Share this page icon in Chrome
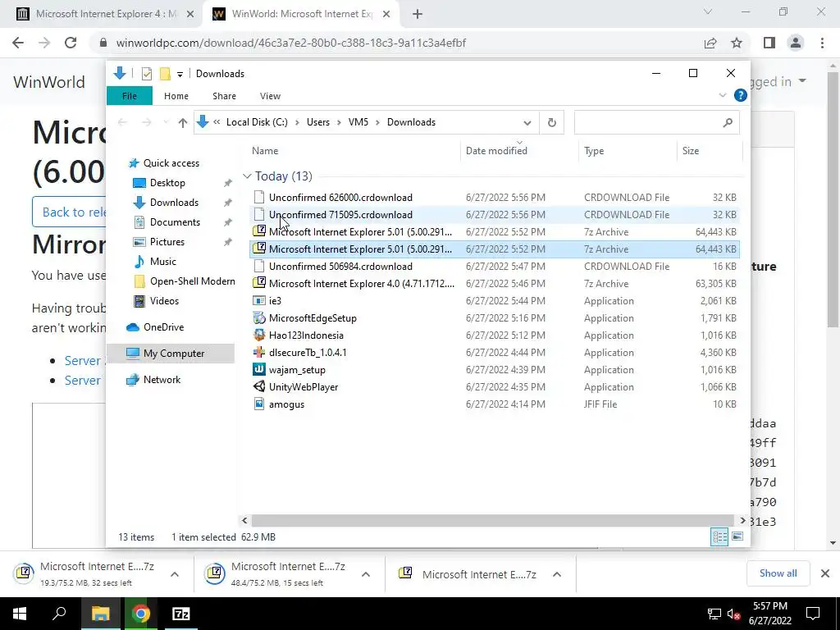Image resolution: width=840 pixels, height=630 pixels. [710, 43]
